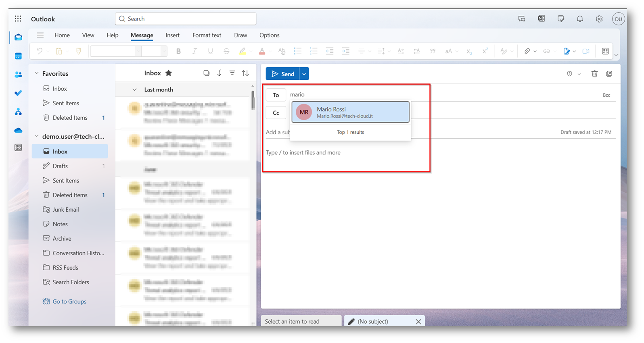Follow the Go to Groups link
This screenshot has height=343, width=644.
click(69, 301)
